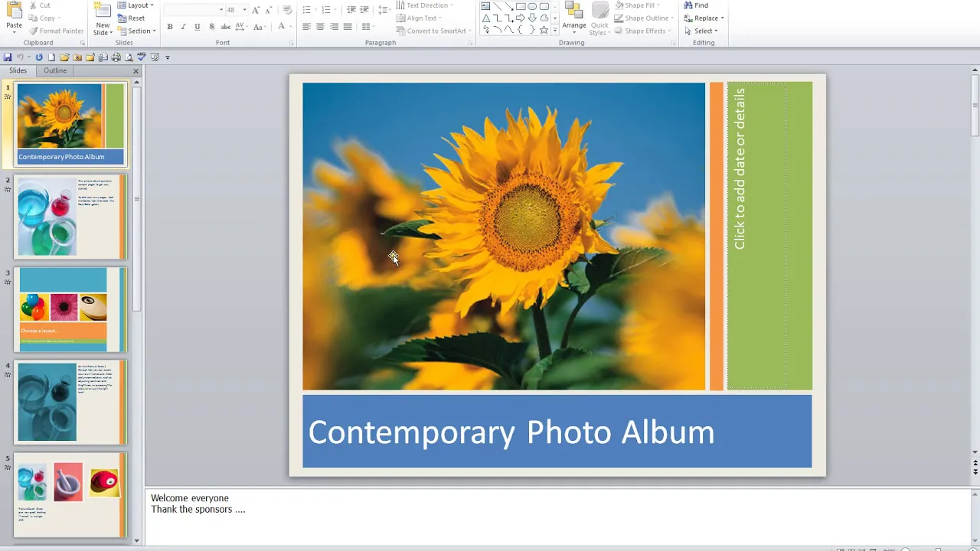Screen dimensions: 980x551
Task: Click Decrease Font Size icon
Action: 269,10
